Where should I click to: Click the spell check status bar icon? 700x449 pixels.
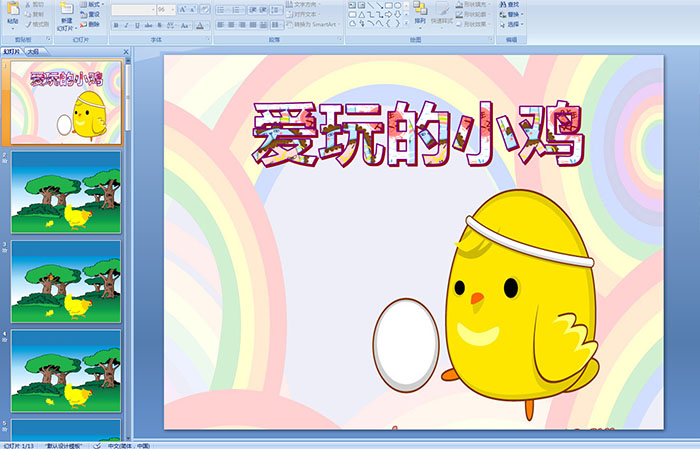click(97, 445)
